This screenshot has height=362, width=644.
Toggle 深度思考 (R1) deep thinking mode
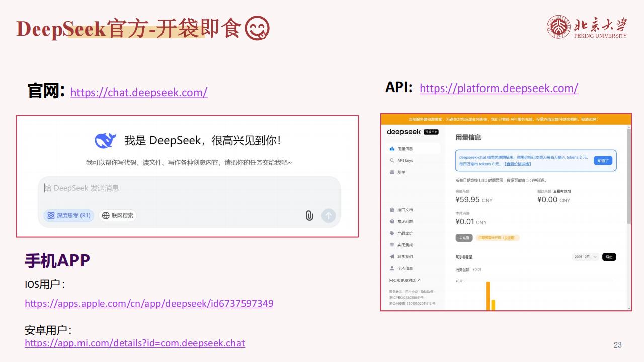pos(68,215)
